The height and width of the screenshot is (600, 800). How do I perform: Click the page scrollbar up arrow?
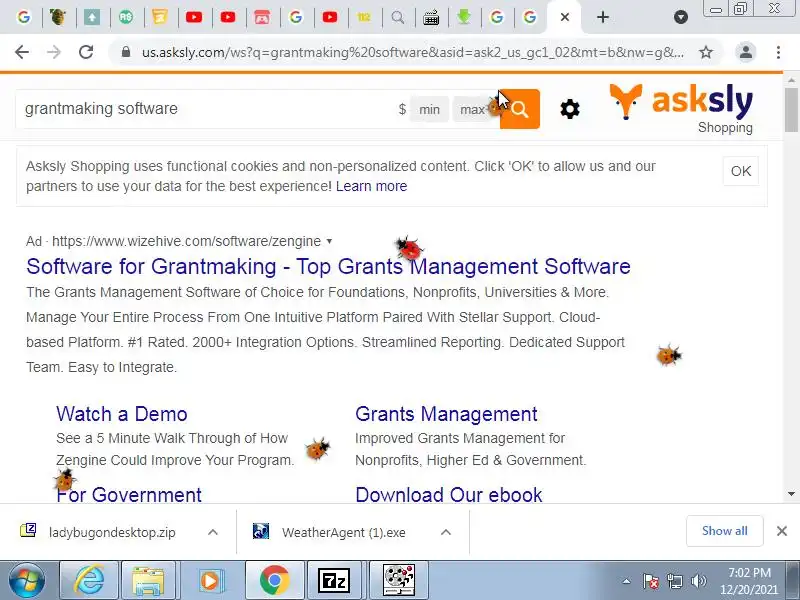[x=791, y=80]
